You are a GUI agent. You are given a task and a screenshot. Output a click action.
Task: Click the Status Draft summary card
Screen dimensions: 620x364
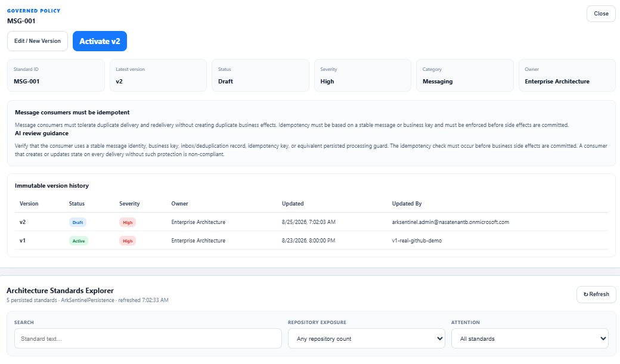pos(261,76)
